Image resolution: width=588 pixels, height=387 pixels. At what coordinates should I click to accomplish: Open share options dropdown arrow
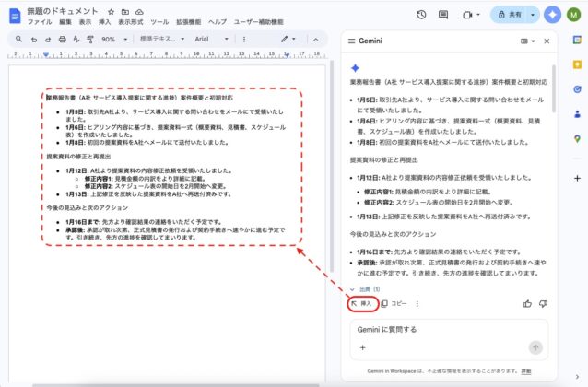(x=533, y=15)
